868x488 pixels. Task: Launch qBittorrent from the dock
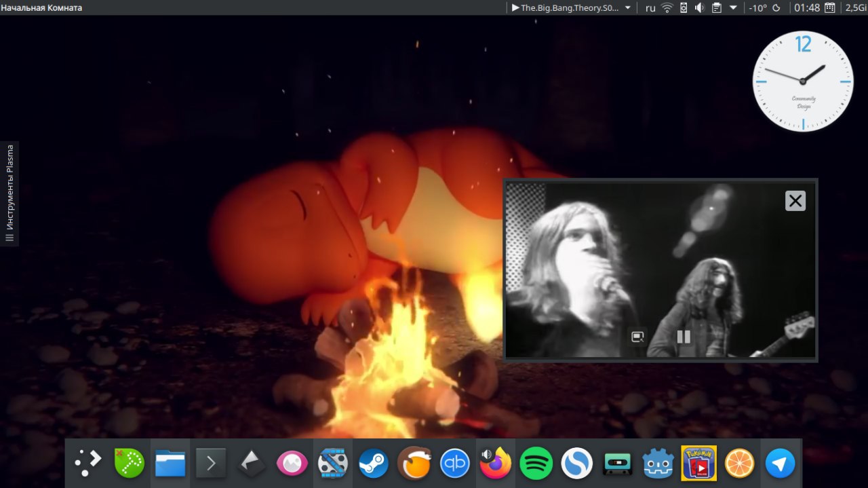[455, 464]
